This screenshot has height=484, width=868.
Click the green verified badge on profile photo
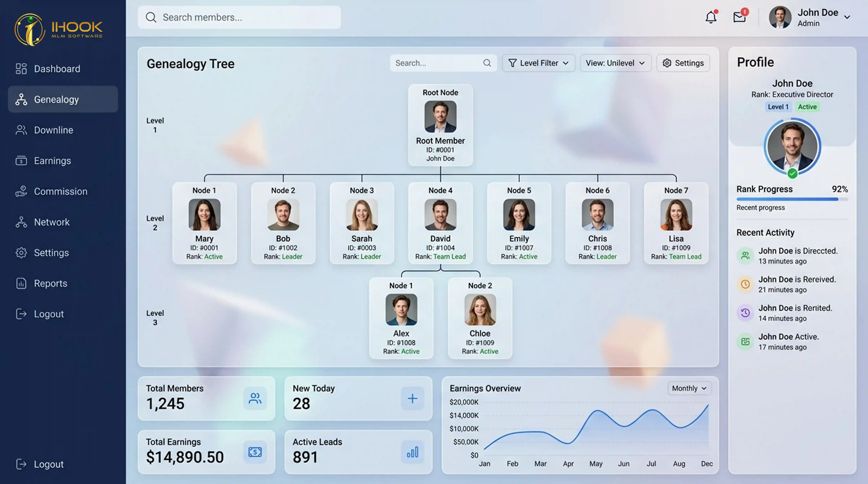[792, 173]
